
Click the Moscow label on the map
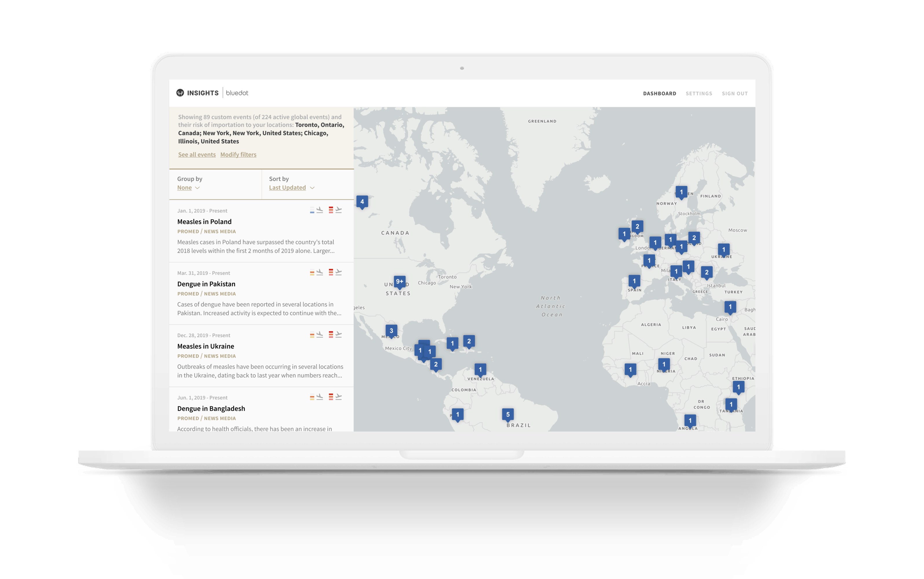pyautogui.click(x=738, y=230)
